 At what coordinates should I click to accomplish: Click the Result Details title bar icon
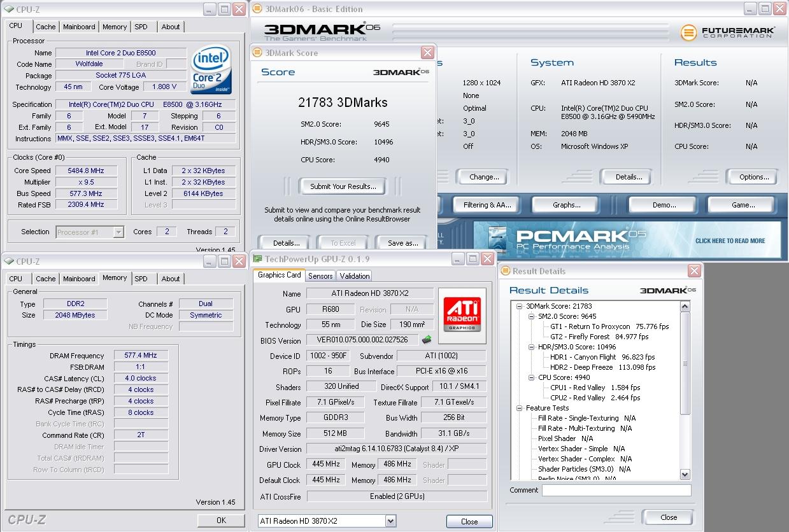[506, 271]
